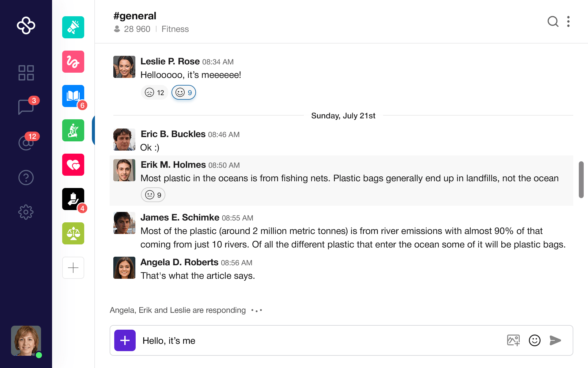Toggle the smiley reaction with 9 on Leslie's message
The width and height of the screenshot is (588, 368).
pos(184,93)
